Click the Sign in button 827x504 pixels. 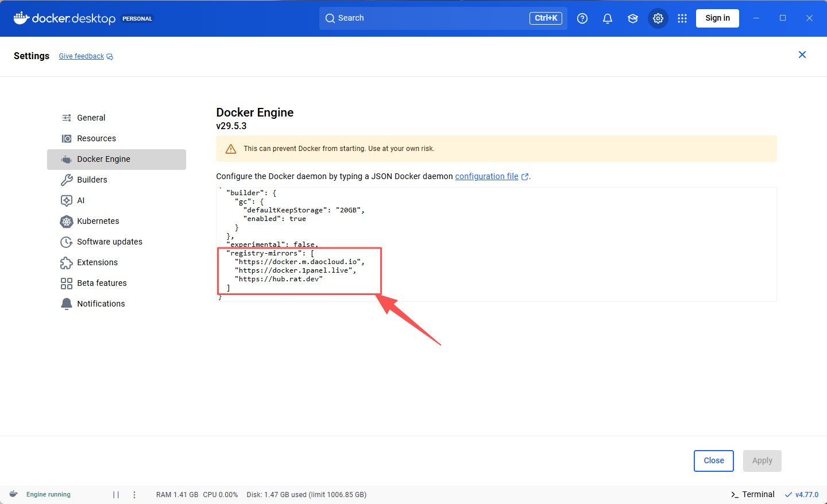point(718,18)
